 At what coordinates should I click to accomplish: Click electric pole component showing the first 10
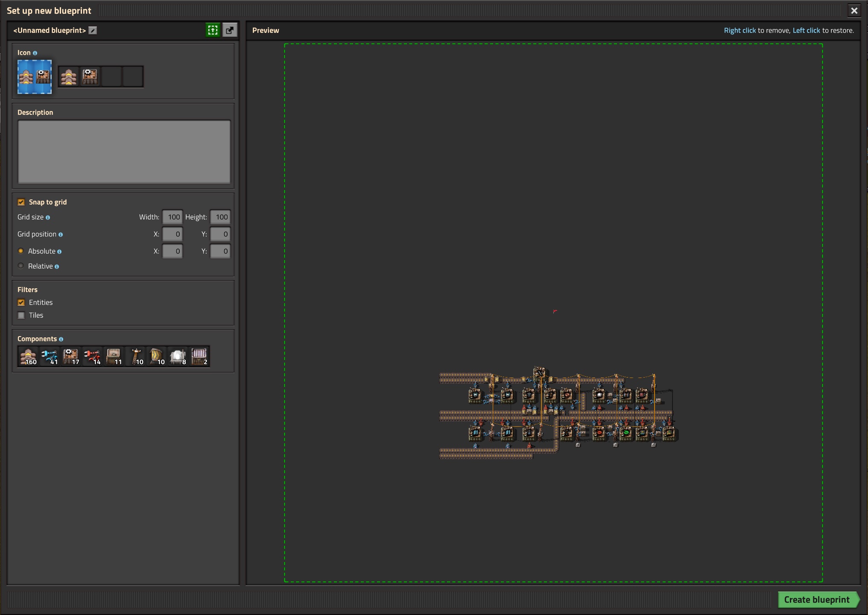(x=135, y=356)
